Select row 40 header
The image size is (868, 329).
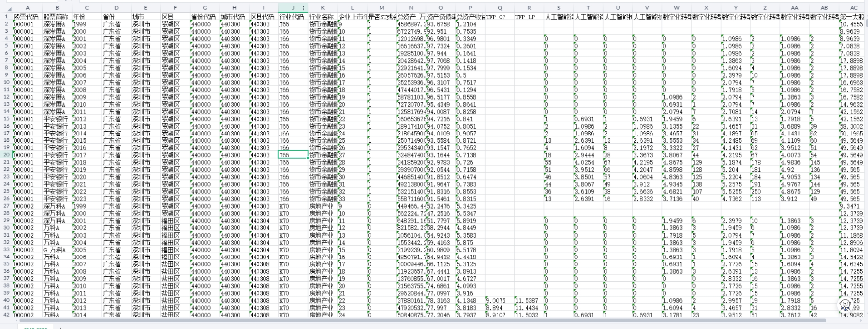(6, 300)
